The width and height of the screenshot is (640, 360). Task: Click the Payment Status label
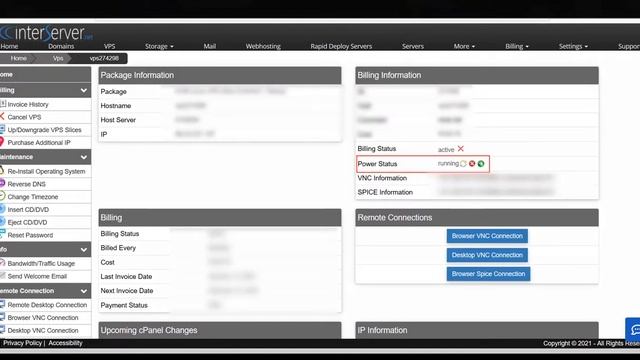coord(124,305)
